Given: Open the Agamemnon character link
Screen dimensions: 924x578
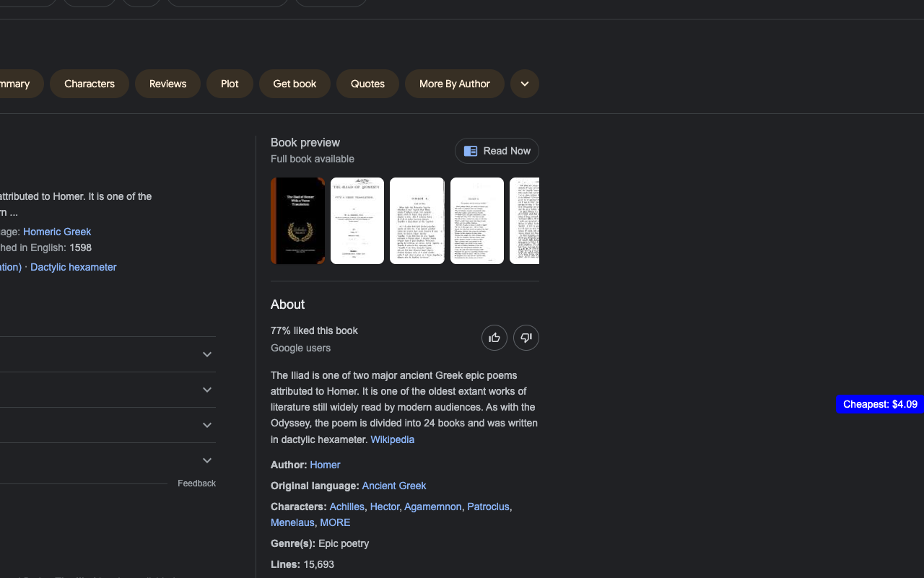Looking at the screenshot, I should tap(433, 507).
